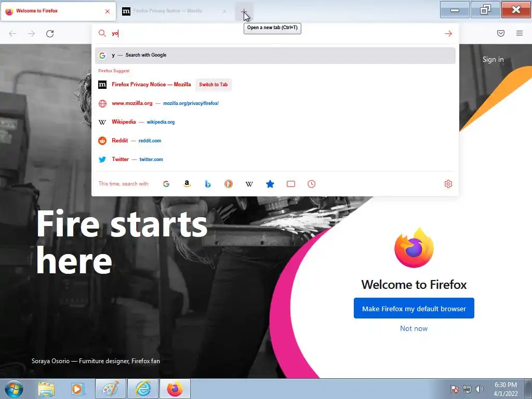Click the mozilla.org/privacy/firefox/ URL text
This screenshot has height=399, width=532.
[191, 103]
